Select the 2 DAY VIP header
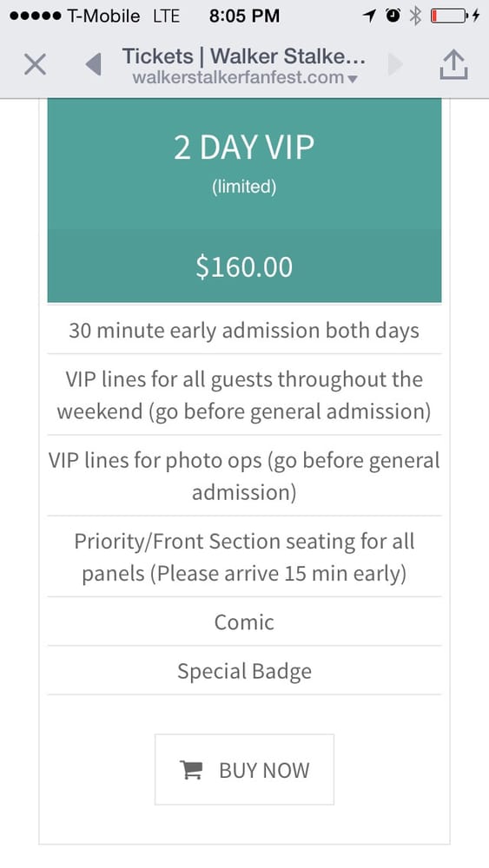The width and height of the screenshot is (489, 868). (x=244, y=148)
